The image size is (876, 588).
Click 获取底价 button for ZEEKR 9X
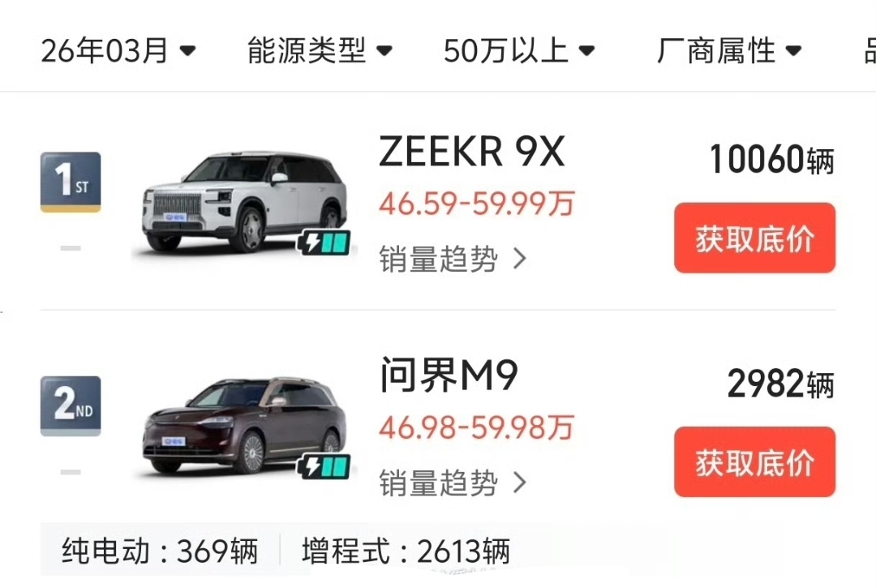[x=755, y=238]
